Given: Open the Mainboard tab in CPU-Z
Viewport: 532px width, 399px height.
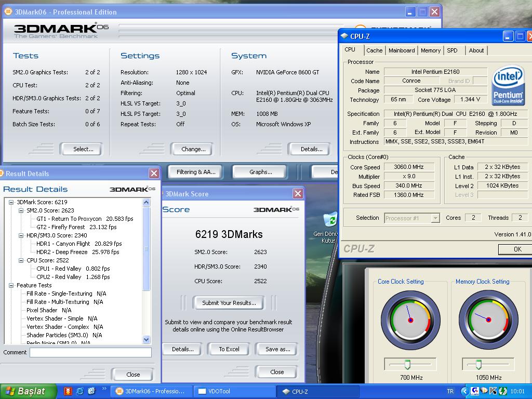Looking at the screenshot, I should 402,50.
